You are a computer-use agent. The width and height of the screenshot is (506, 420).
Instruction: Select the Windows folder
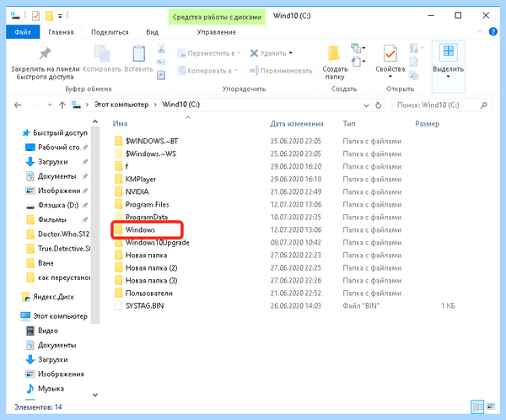coord(140,229)
